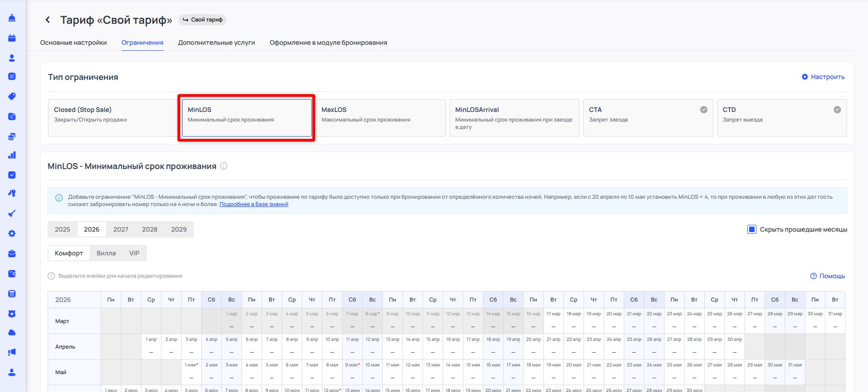Switch to the "Основные настройки" tab
Screen dimensions: 868x392
click(74, 42)
